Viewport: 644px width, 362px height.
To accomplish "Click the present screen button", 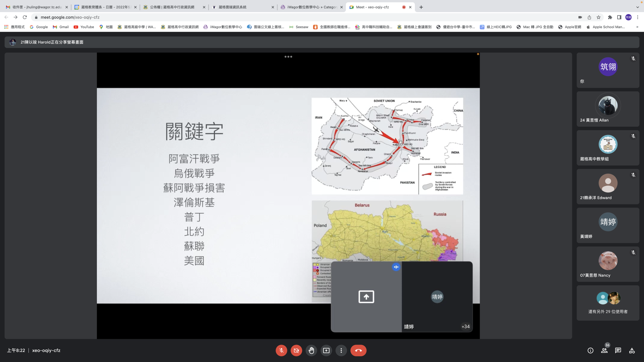I will [326, 350].
